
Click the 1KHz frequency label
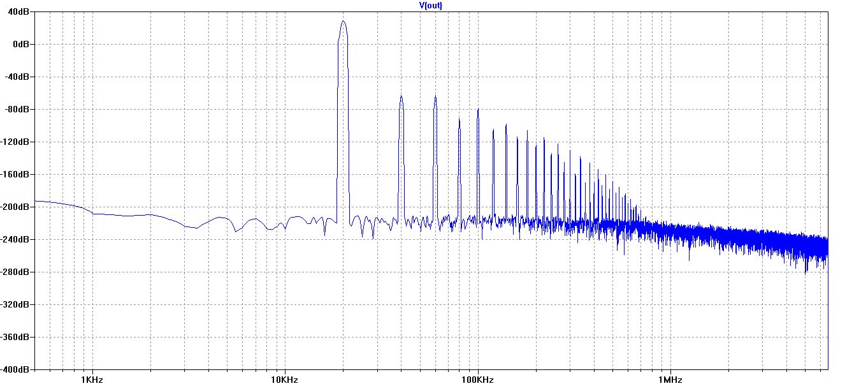pyautogui.click(x=92, y=380)
